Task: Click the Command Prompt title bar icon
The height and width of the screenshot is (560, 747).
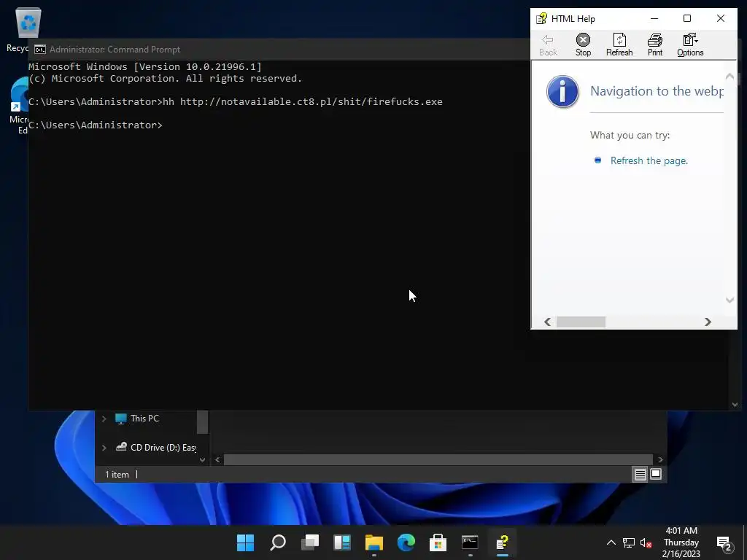Action: (x=40, y=50)
